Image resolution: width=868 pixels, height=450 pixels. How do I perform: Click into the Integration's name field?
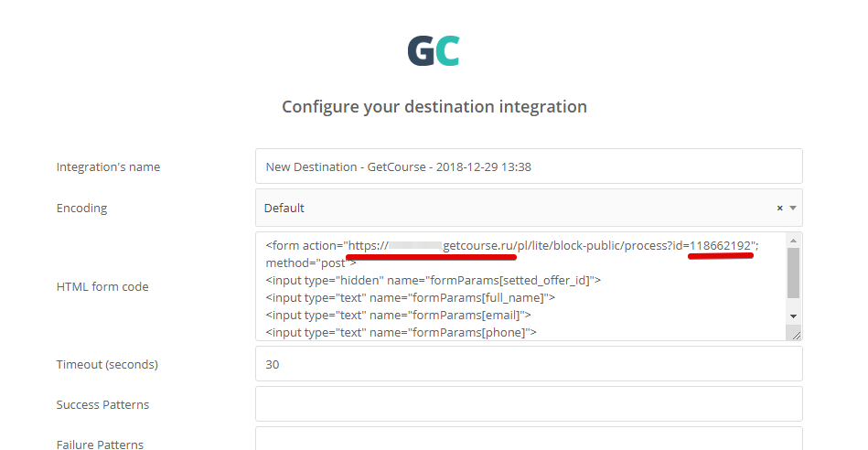[528, 167]
